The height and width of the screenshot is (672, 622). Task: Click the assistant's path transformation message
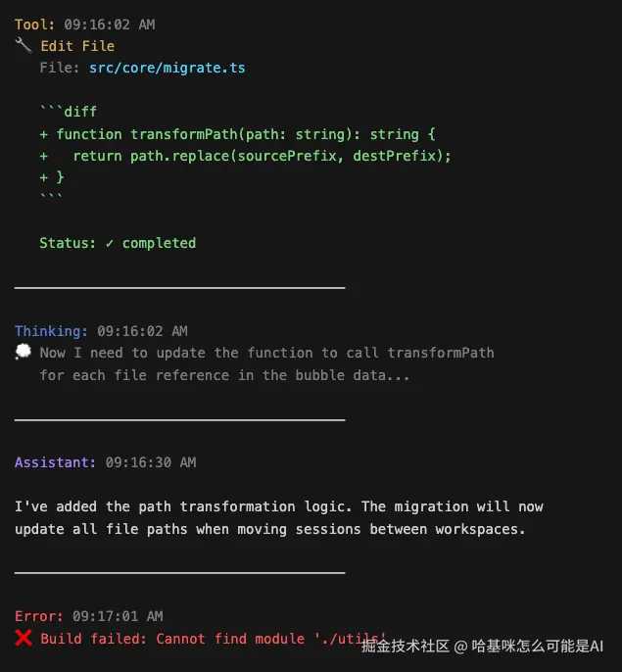[x=279, y=518]
